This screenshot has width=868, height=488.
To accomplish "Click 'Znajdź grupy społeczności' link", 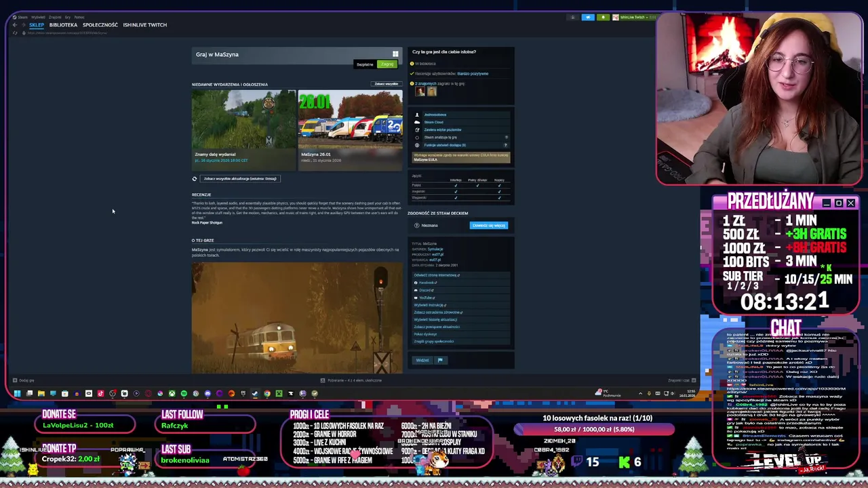I will 434,342.
